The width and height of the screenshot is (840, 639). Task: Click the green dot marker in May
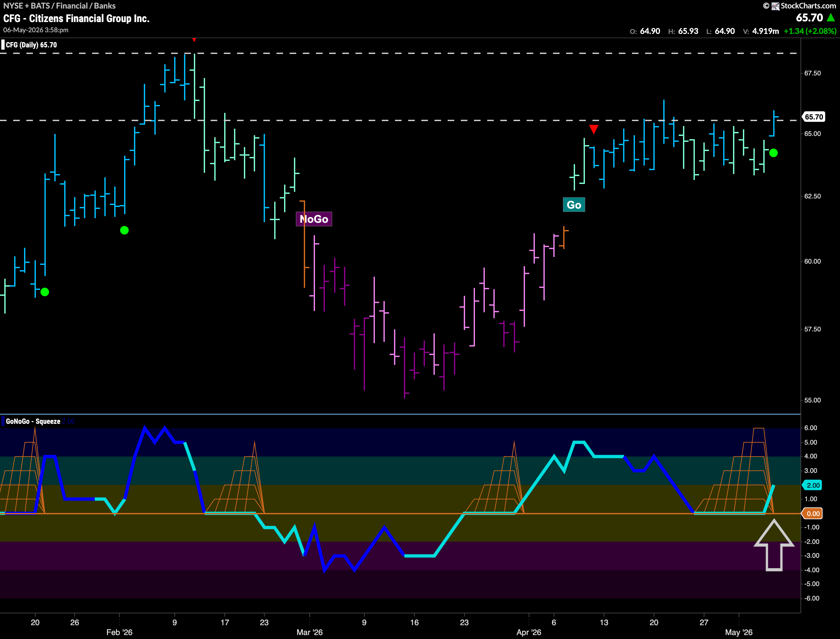click(774, 153)
